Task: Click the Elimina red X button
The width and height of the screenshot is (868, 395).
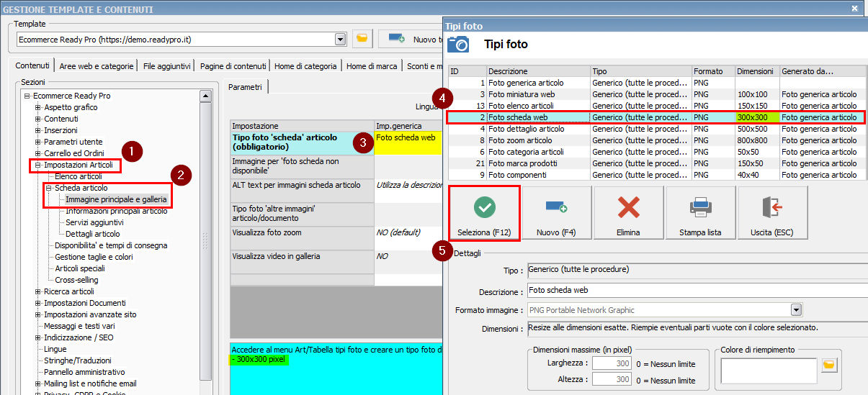Action: pyautogui.click(x=628, y=214)
